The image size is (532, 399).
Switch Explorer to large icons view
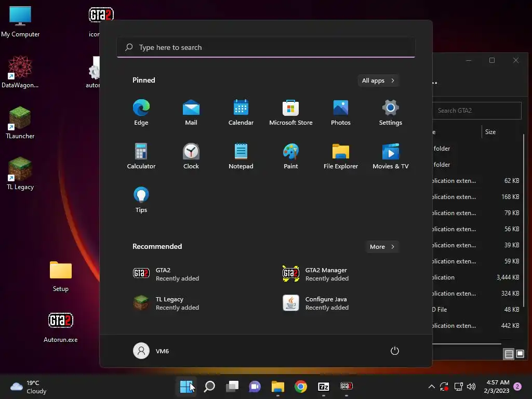[520, 354]
